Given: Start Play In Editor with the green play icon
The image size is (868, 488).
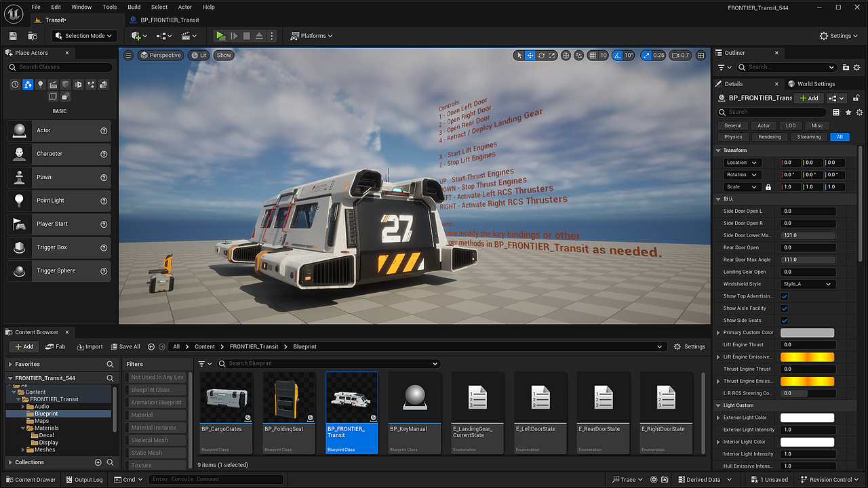Looking at the screenshot, I should [x=220, y=36].
